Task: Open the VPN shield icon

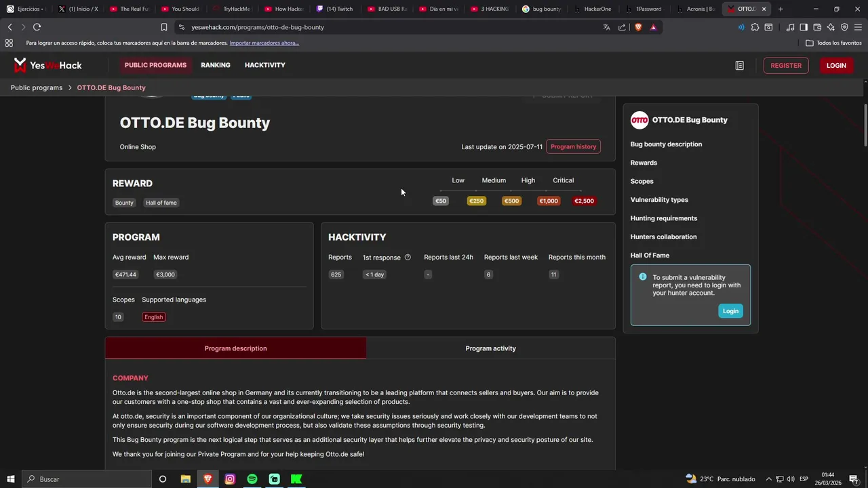Action: (844, 27)
